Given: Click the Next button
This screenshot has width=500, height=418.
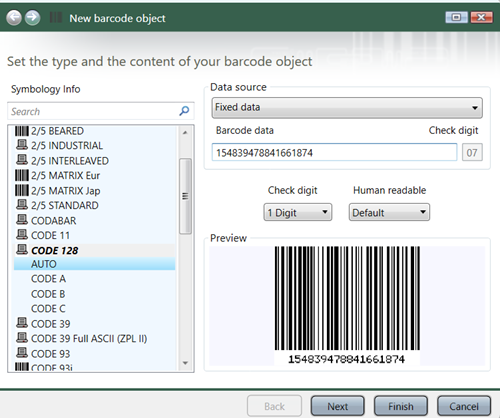Looking at the screenshot, I should coord(337,406).
